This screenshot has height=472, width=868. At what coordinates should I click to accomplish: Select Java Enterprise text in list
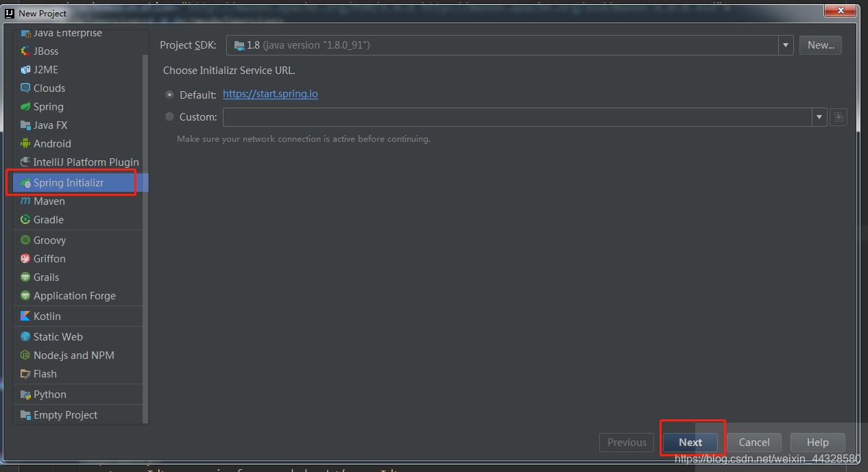point(68,33)
